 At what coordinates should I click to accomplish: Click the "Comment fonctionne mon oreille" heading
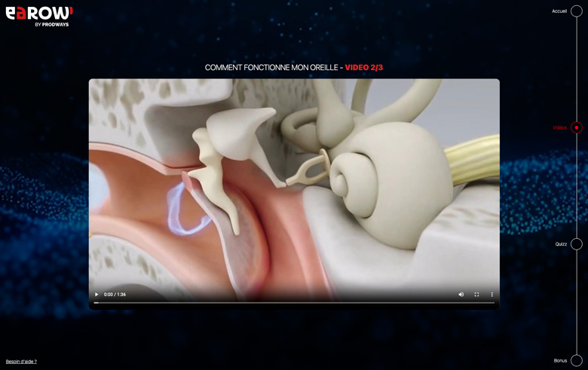(x=271, y=68)
